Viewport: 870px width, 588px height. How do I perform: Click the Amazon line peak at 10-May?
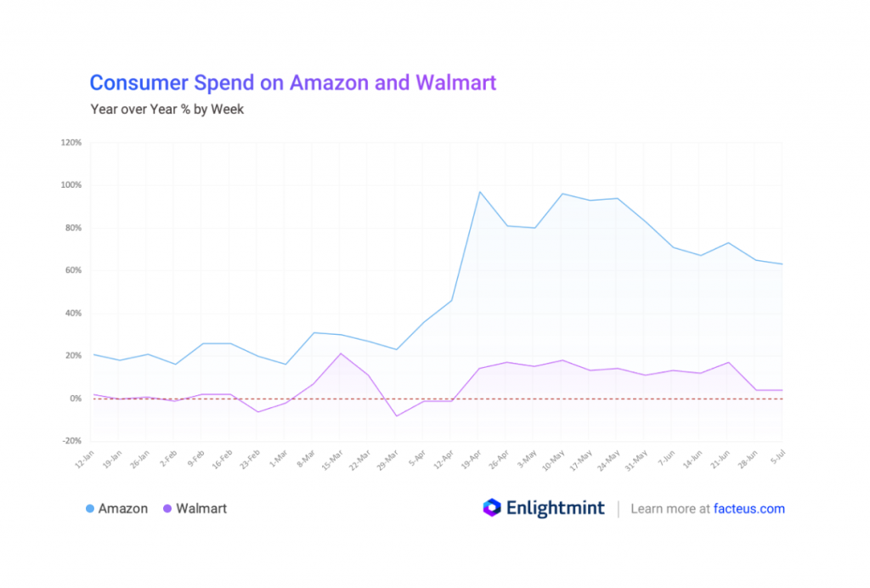click(562, 194)
